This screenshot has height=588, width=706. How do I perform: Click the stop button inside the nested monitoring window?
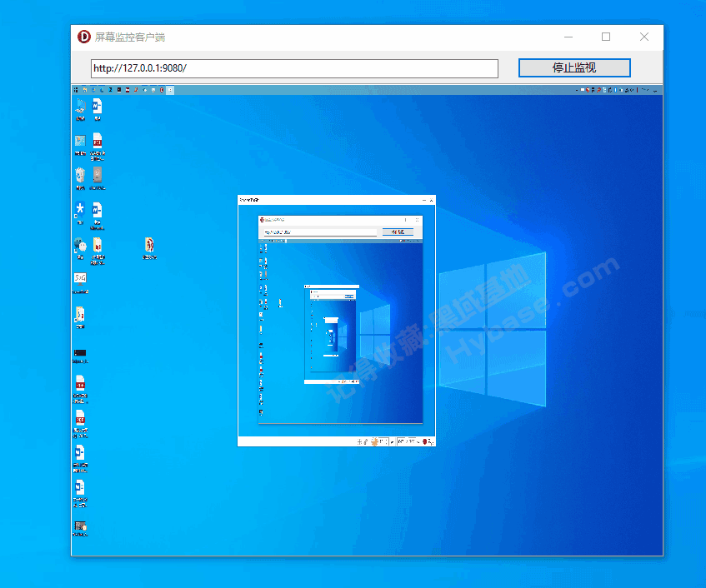[398, 232]
